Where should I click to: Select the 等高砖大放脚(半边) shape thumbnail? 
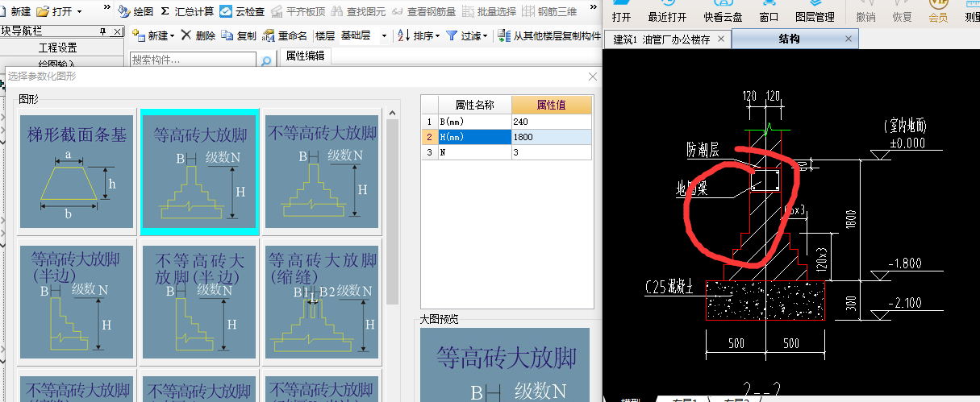coord(77,302)
